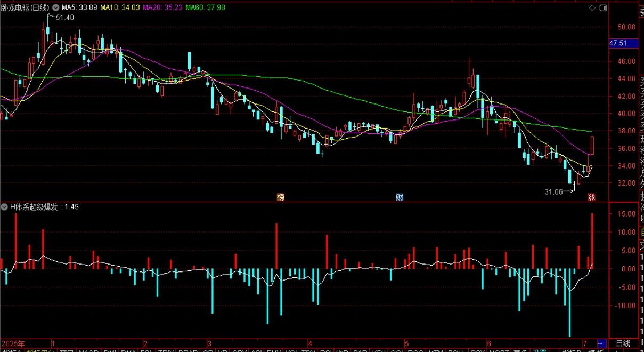This screenshot has width=644, height=352.
Task: Click the MA10: 34.03 label
Action: point(120,7)
